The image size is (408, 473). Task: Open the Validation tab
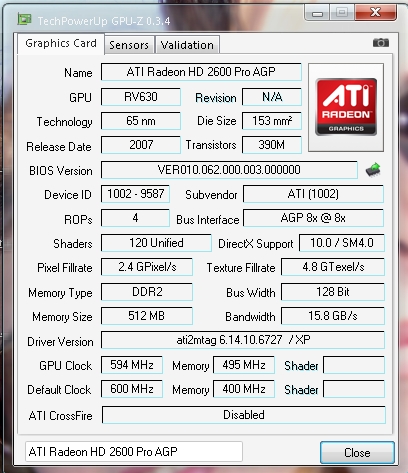click(x=187, y=45)
